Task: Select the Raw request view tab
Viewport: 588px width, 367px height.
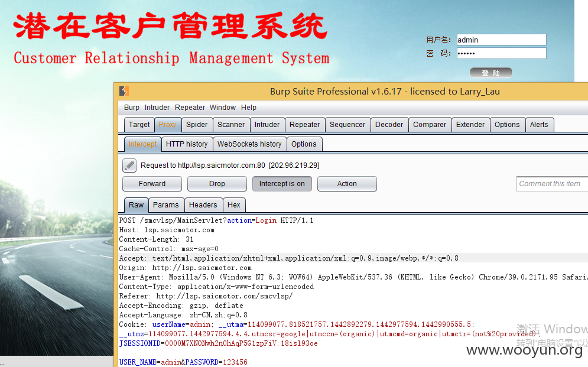Action: 136,205
